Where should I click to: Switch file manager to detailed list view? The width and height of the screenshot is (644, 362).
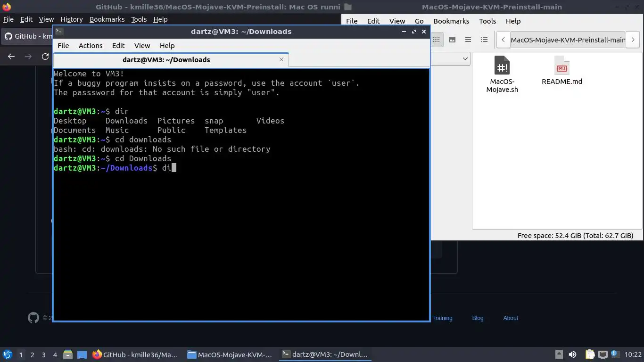(484, 40)
